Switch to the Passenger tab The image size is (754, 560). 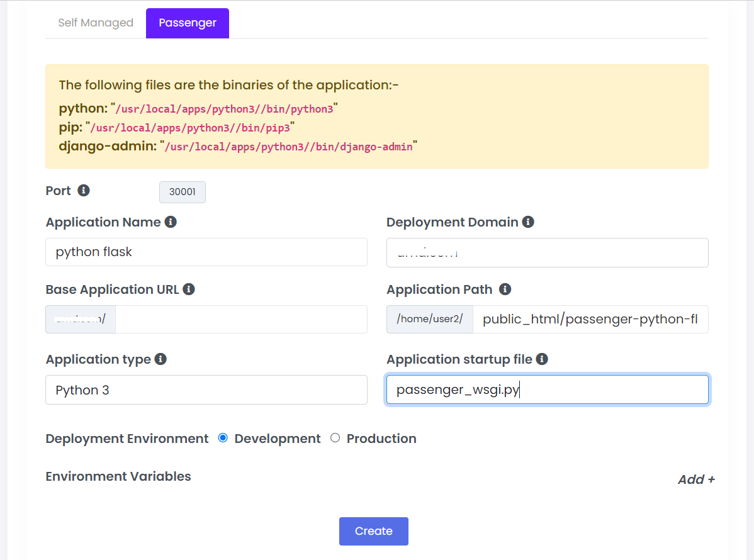(x=188, y=23)
